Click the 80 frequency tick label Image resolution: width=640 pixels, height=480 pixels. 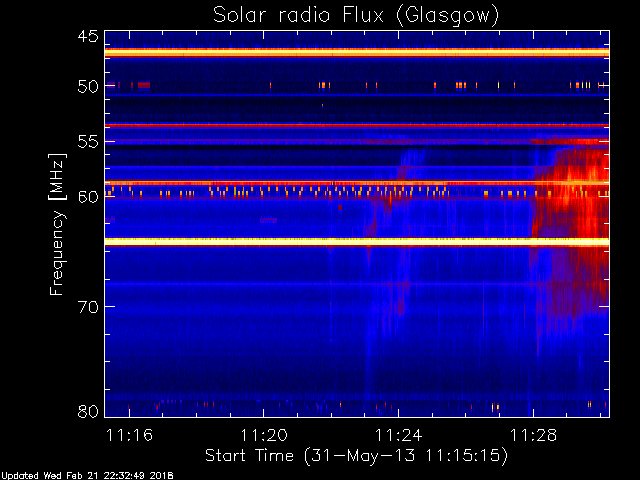click(88, 411)
